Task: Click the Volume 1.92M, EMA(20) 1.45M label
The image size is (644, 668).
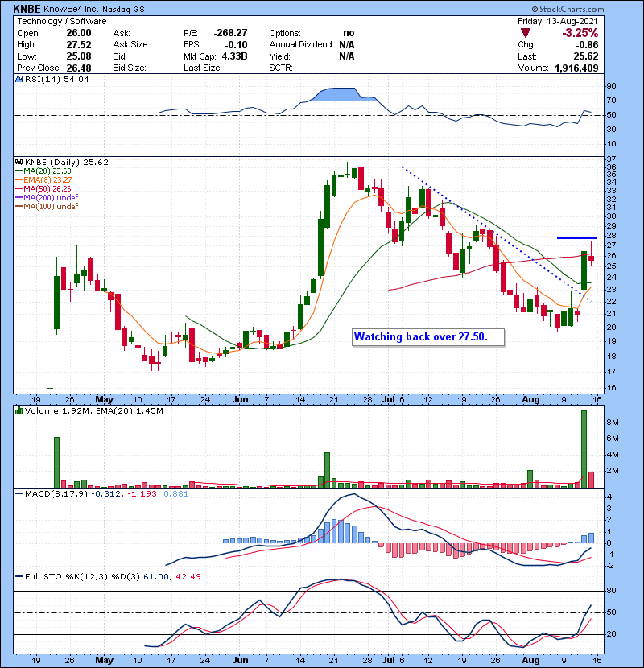Action: tap(93, 411)
